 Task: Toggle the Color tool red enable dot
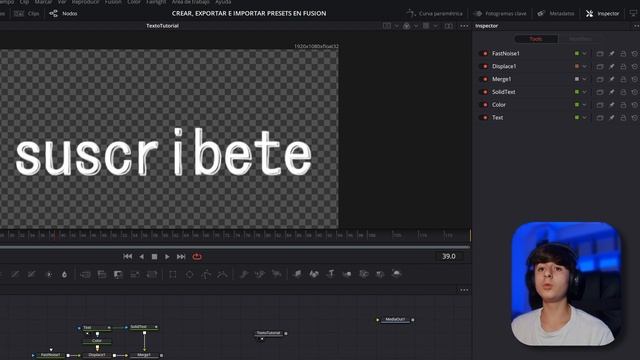coord(485,105)
